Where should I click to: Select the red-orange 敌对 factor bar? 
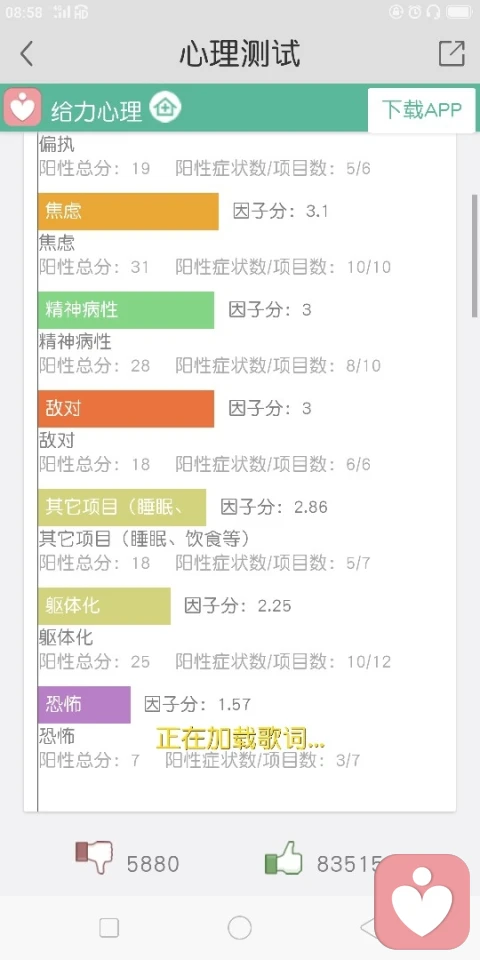click(x=126, y=408)
